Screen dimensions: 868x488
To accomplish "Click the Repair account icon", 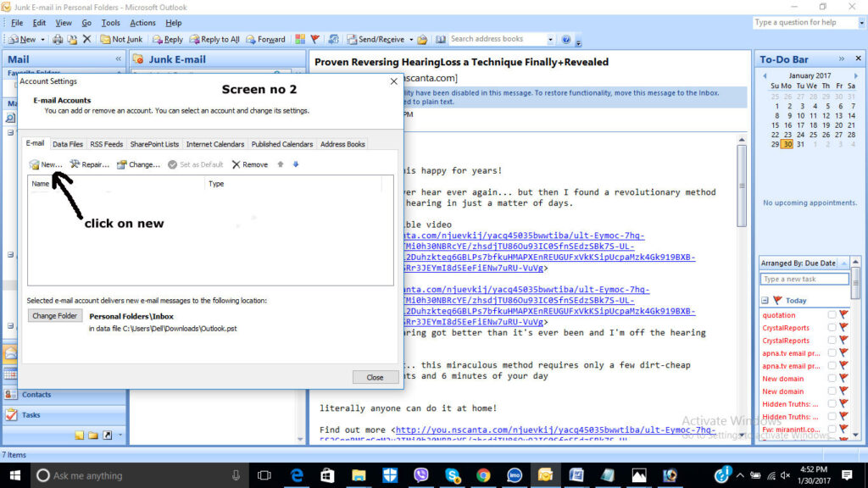I will (x=75, y=164).
